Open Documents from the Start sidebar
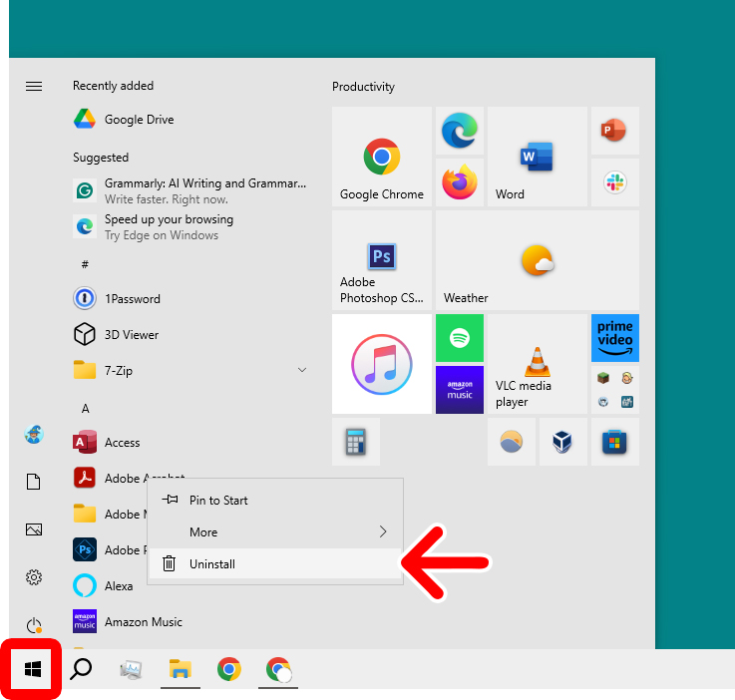This screenshot has height=700, width=735. pos(33,482)
